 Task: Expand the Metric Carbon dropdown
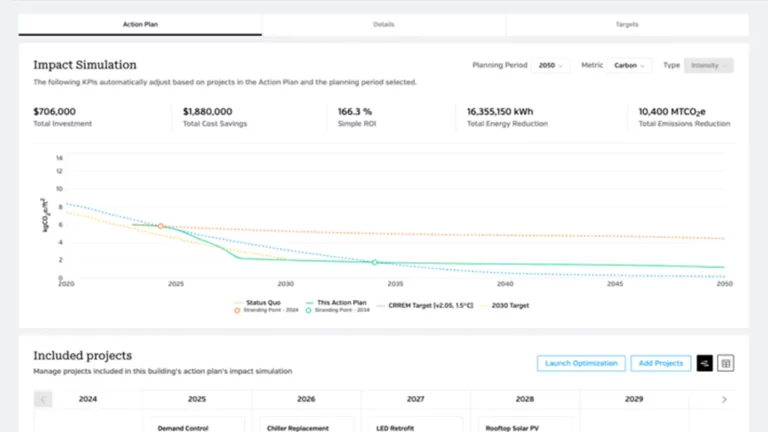click(x=629, y=65)
